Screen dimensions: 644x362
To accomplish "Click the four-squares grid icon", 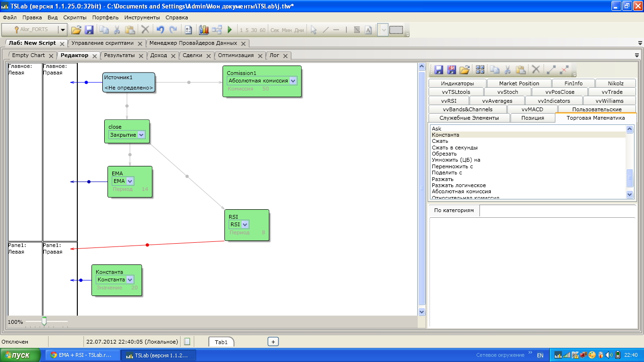I will pos(480,70).
